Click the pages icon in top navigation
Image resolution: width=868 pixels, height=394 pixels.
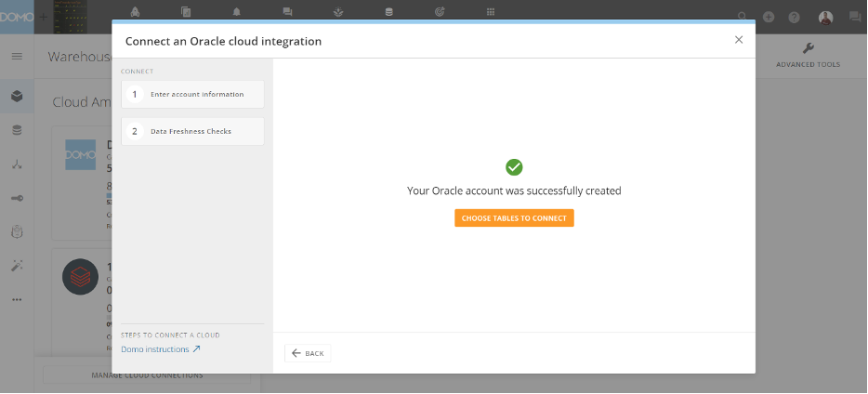click(x=186, y=12)
